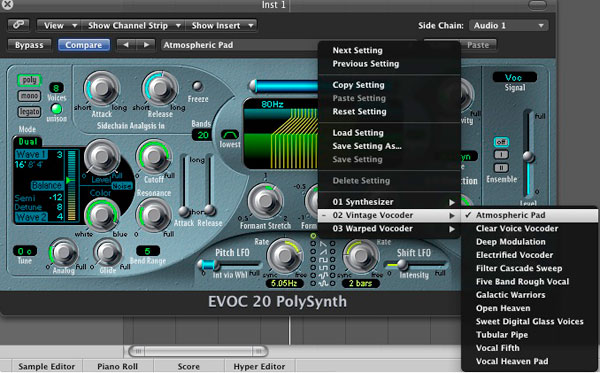
Task: Open the Sample Editor tab
Action: point(46,366)
